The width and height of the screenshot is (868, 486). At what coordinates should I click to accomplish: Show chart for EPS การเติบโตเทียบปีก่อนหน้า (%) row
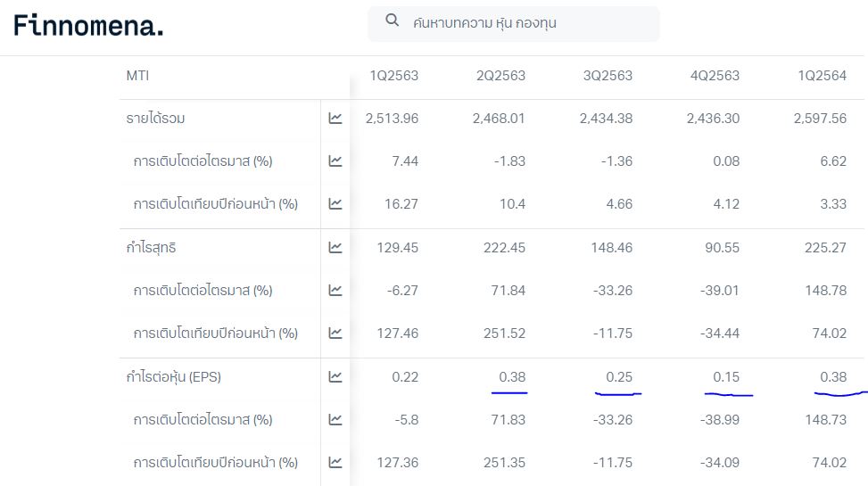click(335, 462)
